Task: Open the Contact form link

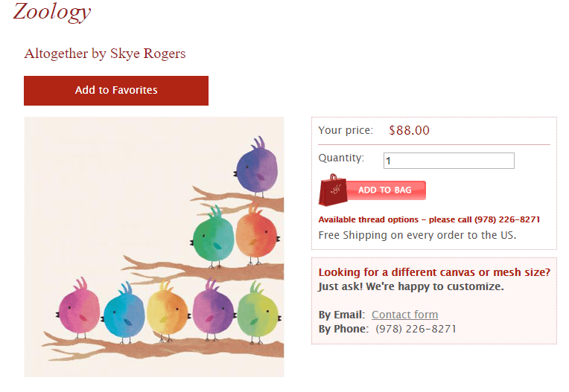Action: coord(404,315)
